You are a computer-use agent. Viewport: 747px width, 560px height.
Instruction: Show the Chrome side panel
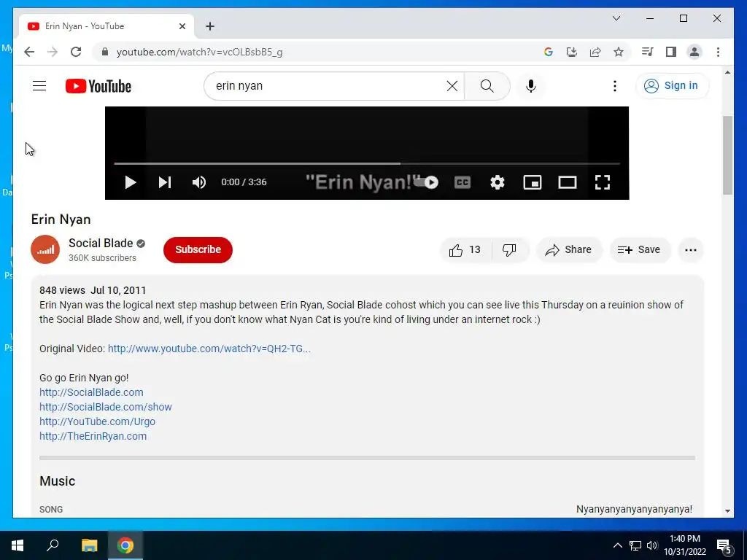tap(671, 52)
